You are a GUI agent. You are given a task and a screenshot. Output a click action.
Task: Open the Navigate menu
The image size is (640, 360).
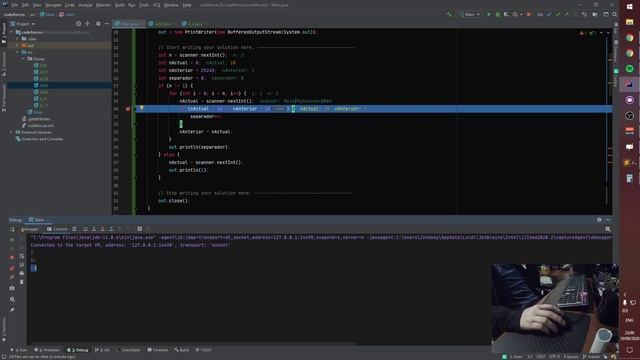(53, 5)
